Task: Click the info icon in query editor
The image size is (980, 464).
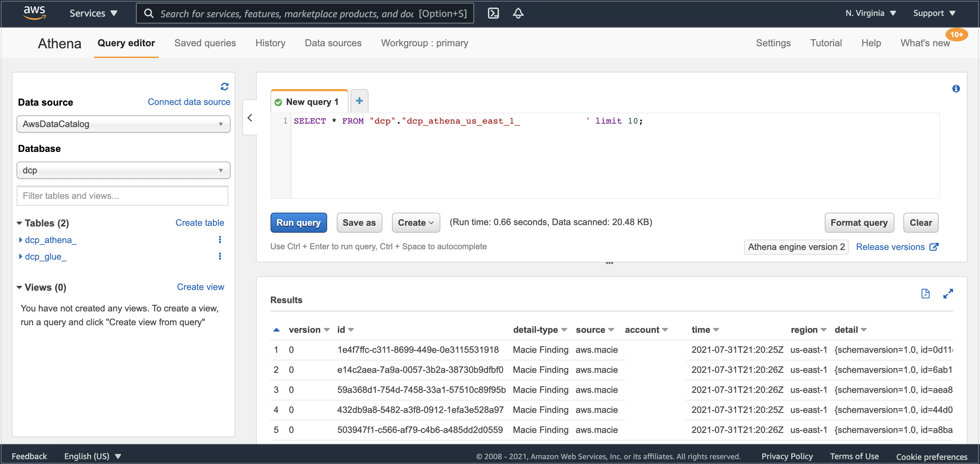Action: coord(955,89)
